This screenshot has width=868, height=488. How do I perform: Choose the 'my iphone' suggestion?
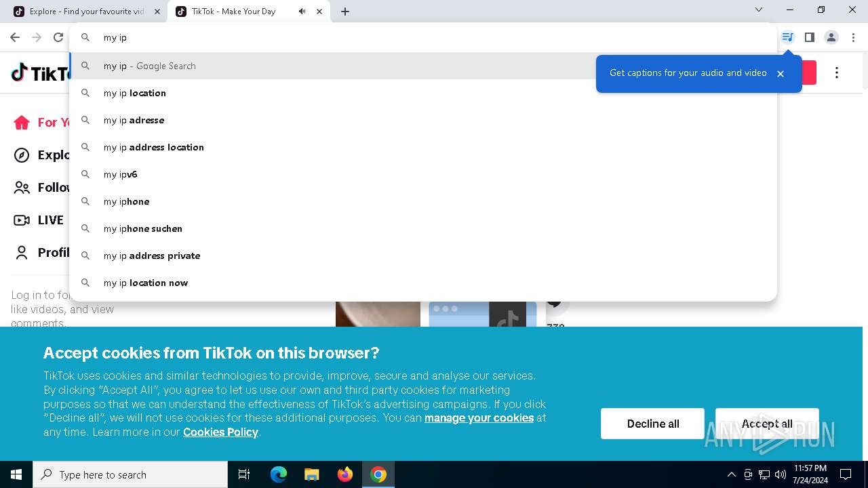422,201
